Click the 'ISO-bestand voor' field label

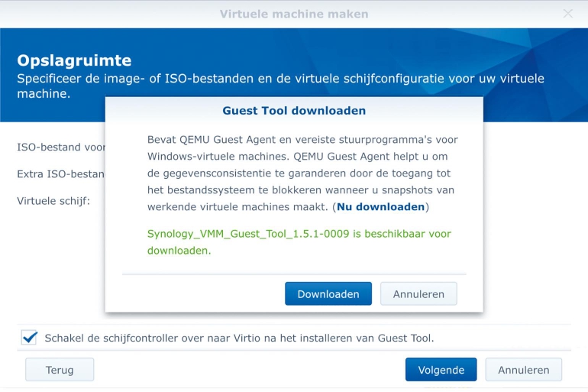(61, 147)
